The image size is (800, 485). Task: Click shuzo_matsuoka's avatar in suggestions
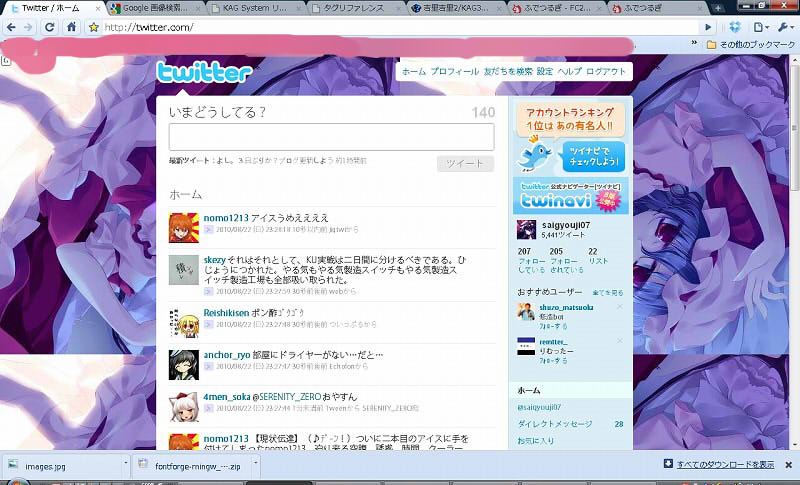pos(526,312)
